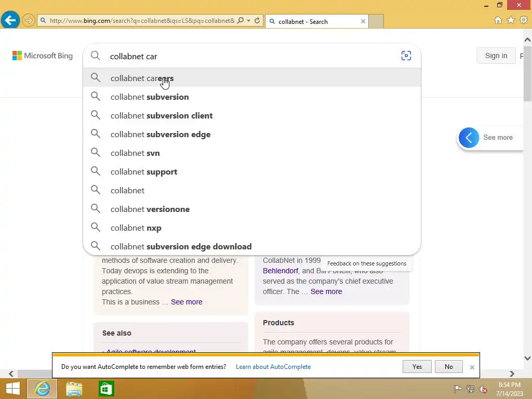Screen dimensions: 532x399
Task: Close the 'collabnet - Search' tab
Action: pyautogui.click(x=363, y=21)
